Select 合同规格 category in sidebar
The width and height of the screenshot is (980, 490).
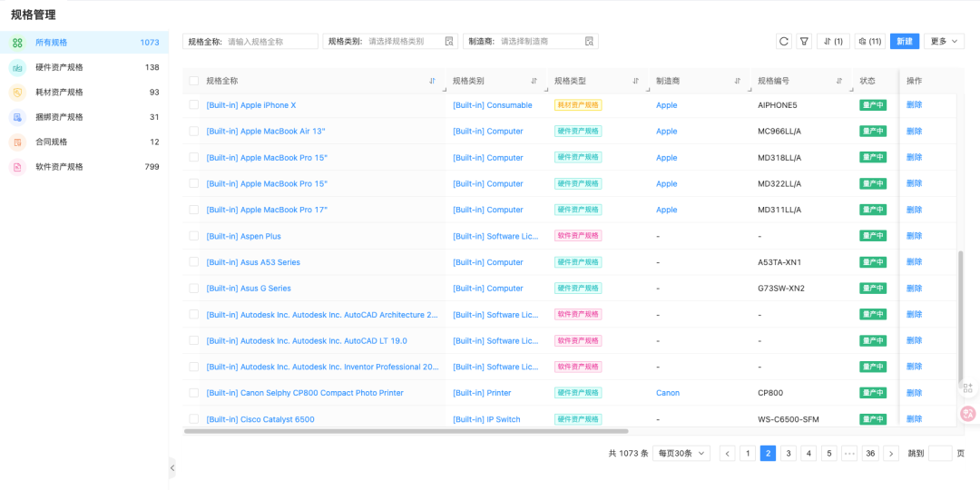coord(84,142)
